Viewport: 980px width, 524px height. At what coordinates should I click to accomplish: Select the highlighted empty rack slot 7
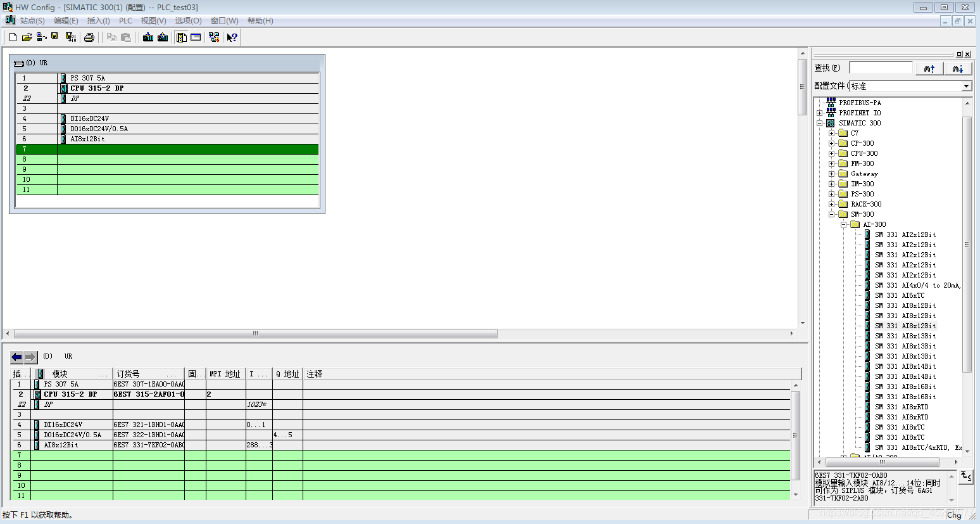(167, 149)
